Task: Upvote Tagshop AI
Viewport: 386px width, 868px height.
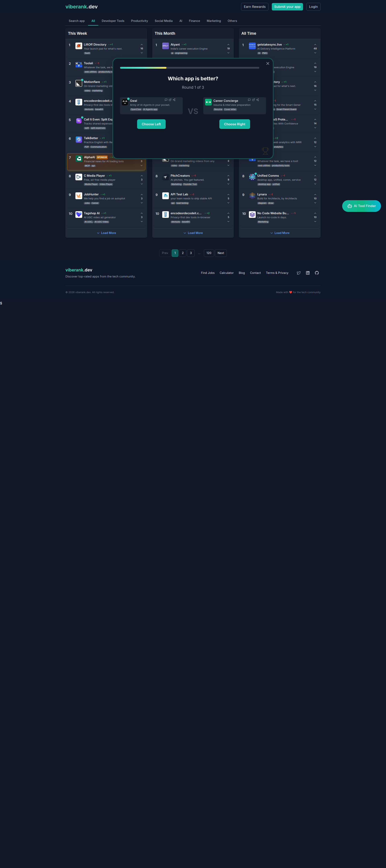Action: (x=142, y=213)
